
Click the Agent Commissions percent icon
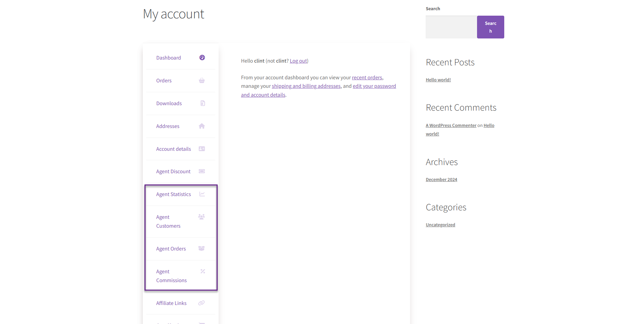pos(203,271)
